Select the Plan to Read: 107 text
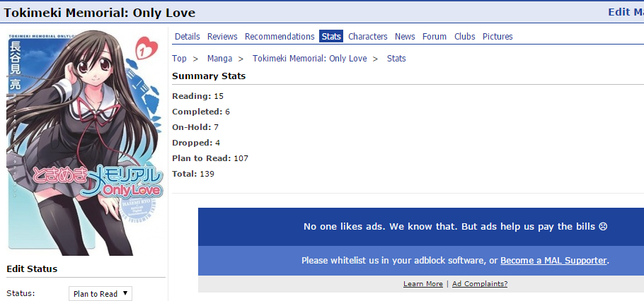This screenshot has width=644, height=301. pyautogui.click(x=210, y=158)
